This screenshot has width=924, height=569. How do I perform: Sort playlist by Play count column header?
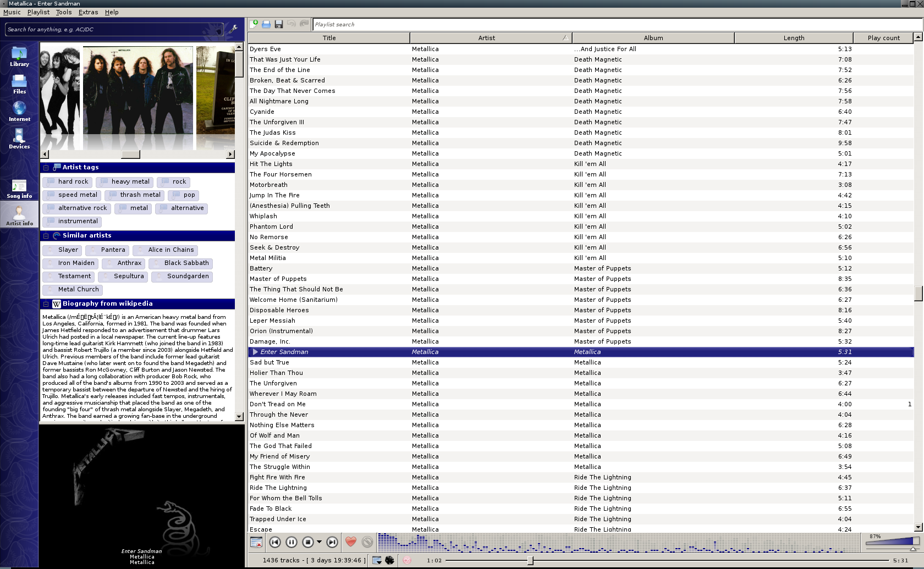point(883,38)
